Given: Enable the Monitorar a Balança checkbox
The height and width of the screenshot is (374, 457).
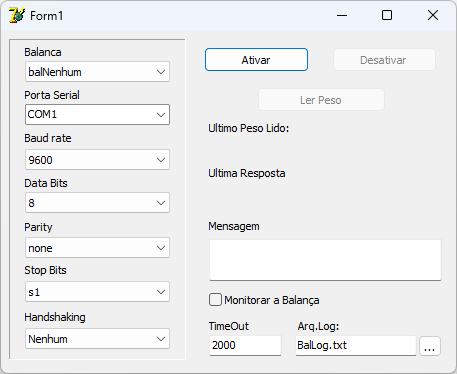Looking at the screenshot, I should point(215,300).
